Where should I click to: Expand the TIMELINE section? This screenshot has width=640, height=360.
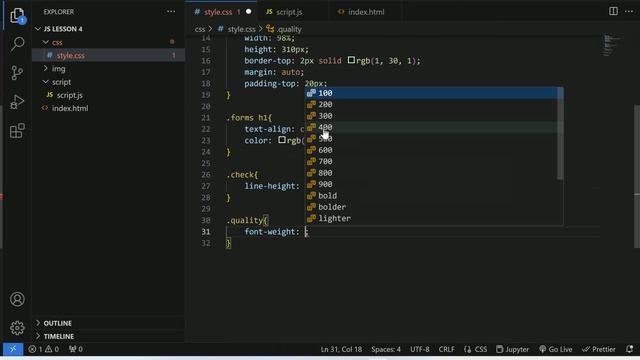click(x=58, y=336)
